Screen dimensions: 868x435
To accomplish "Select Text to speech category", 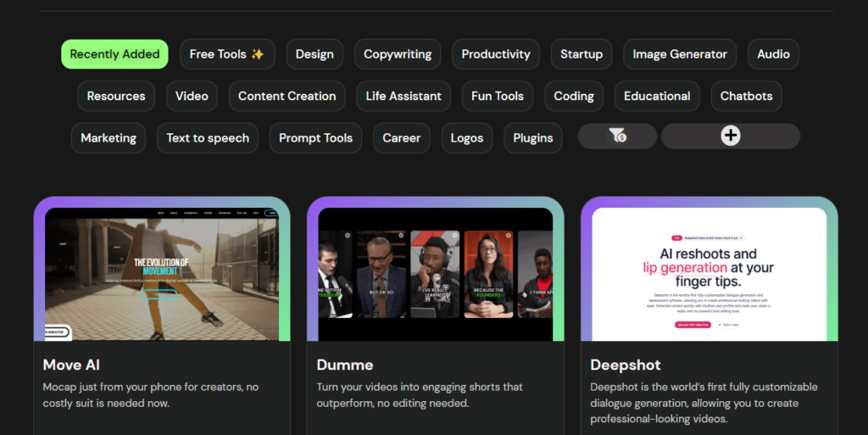I will [208, 138].
